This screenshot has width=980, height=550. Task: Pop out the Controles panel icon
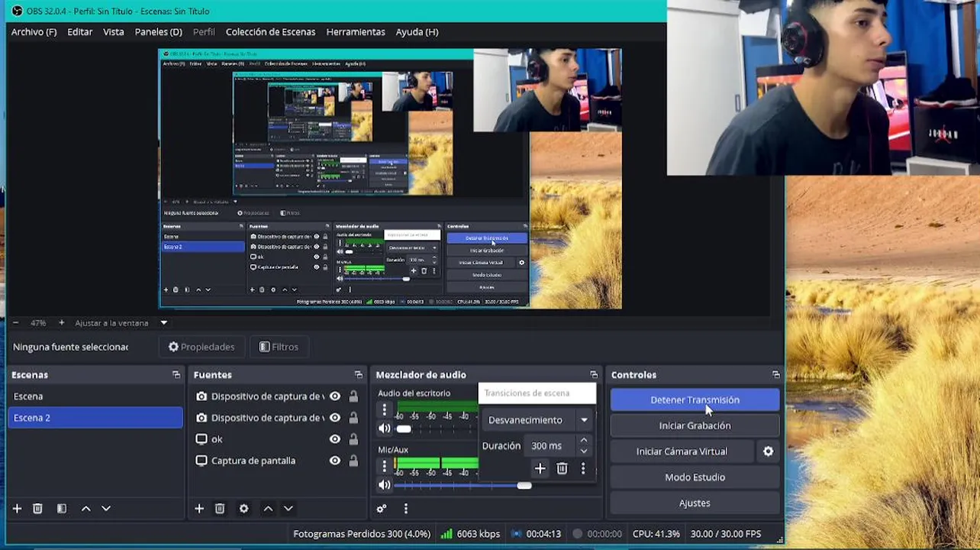pos(776,374)
